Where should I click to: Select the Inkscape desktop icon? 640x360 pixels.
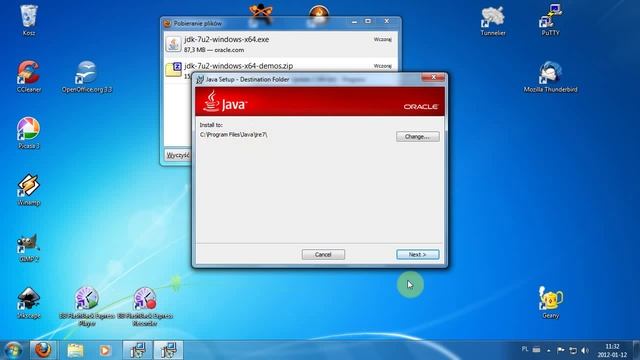click(x=29, y=302)
